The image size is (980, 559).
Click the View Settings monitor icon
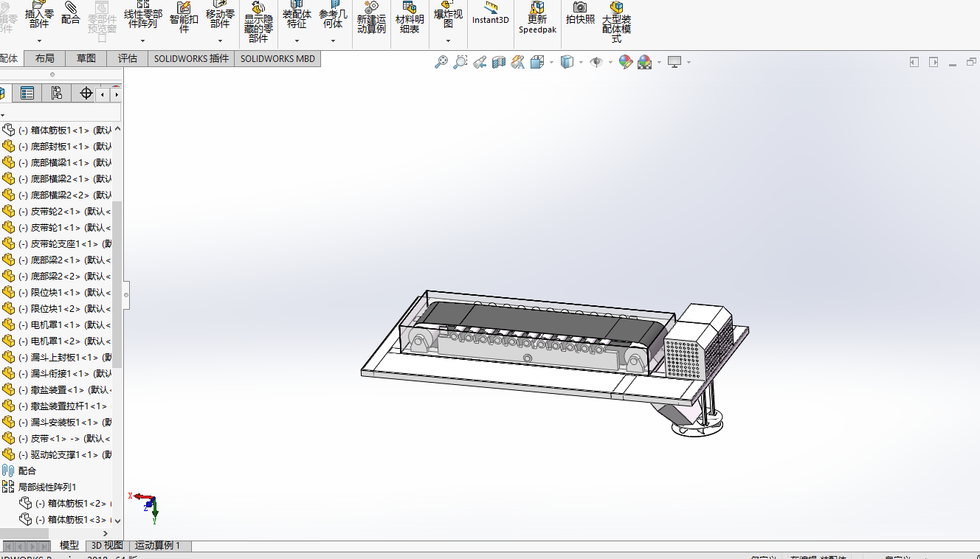[x=674, y=63]
